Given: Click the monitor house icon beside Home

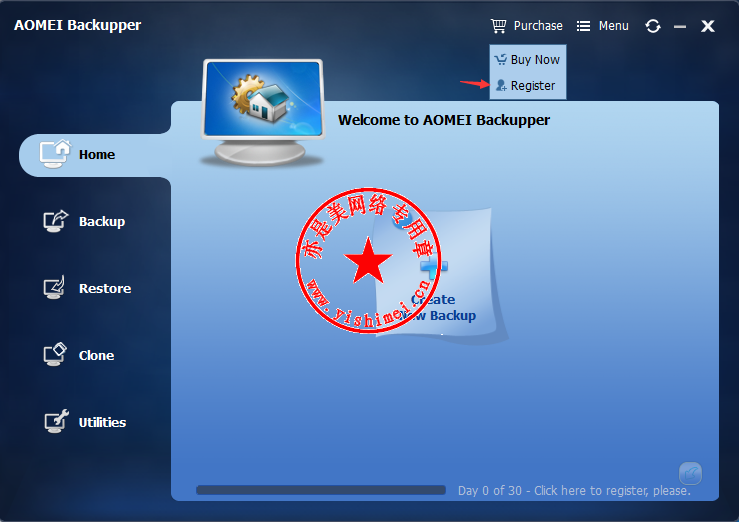Looking at the screenshot, I should pyautogui.click(x=55, y=154).
